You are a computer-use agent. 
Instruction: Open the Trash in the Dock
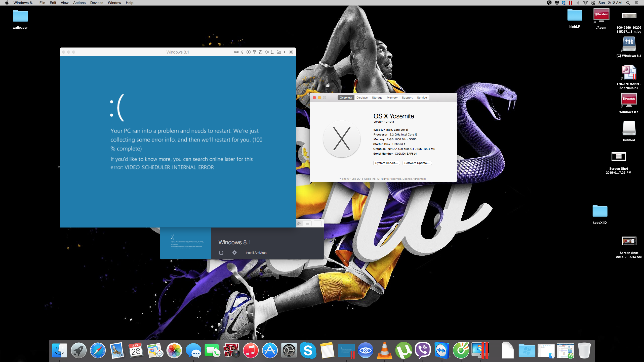tap(584, 350)
